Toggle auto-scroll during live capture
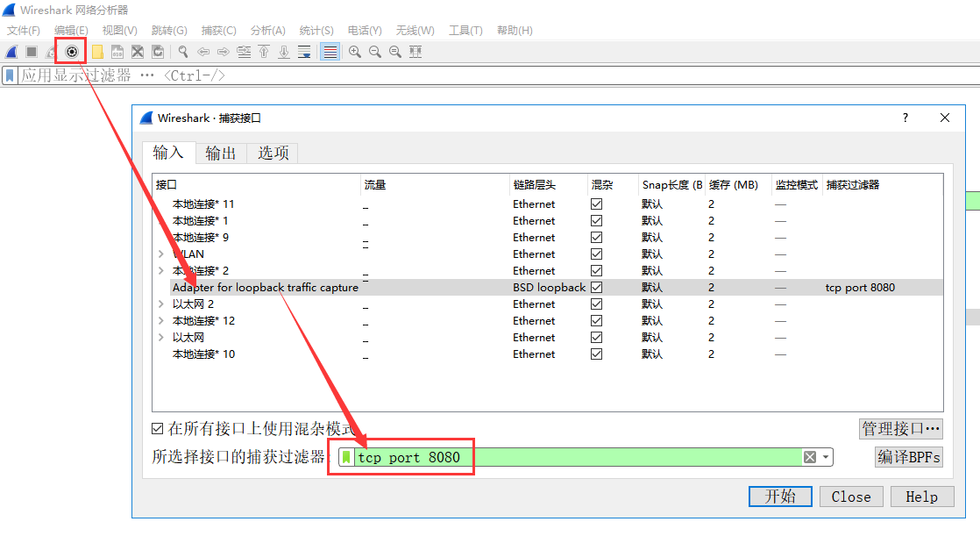The width and height of the screenshot is (980, 536). pos(304,52)
